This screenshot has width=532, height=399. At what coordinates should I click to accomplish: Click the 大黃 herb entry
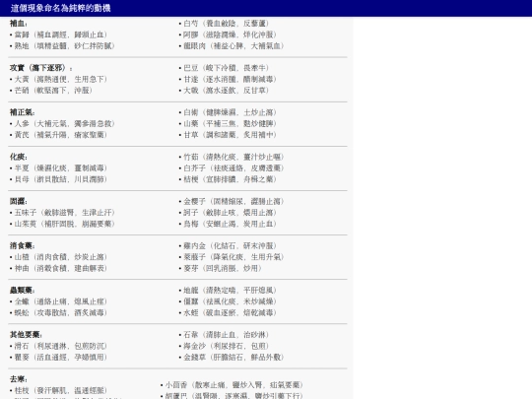[x=58, y=79]
